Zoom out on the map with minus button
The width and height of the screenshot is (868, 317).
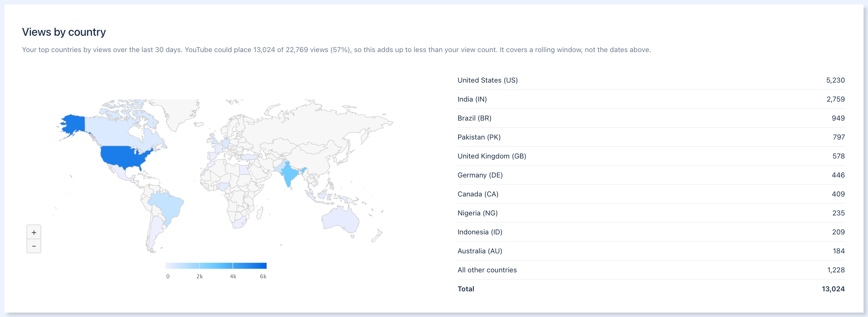34,246
